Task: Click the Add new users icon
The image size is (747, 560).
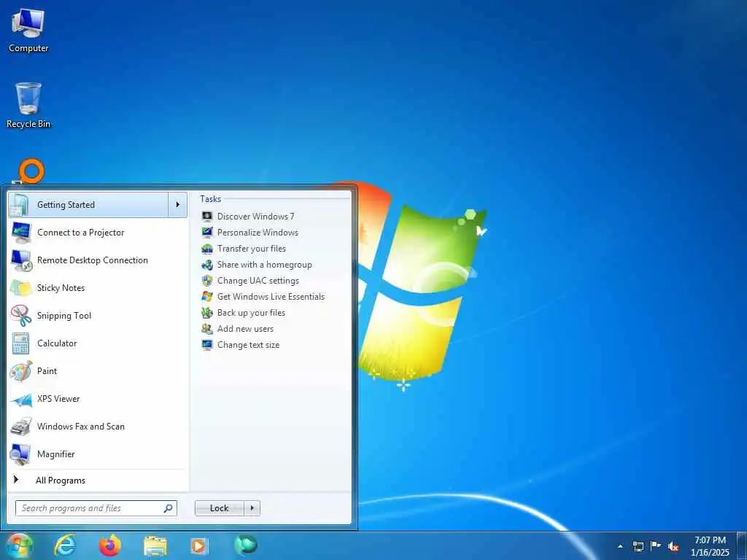Action: click(x=207, y=329)
